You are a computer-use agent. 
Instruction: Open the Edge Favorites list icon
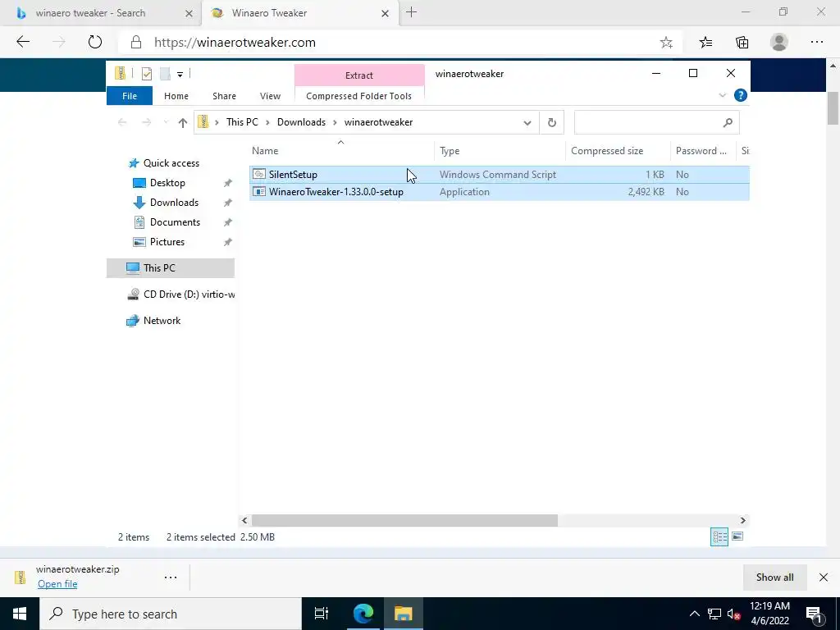point(705,43)
